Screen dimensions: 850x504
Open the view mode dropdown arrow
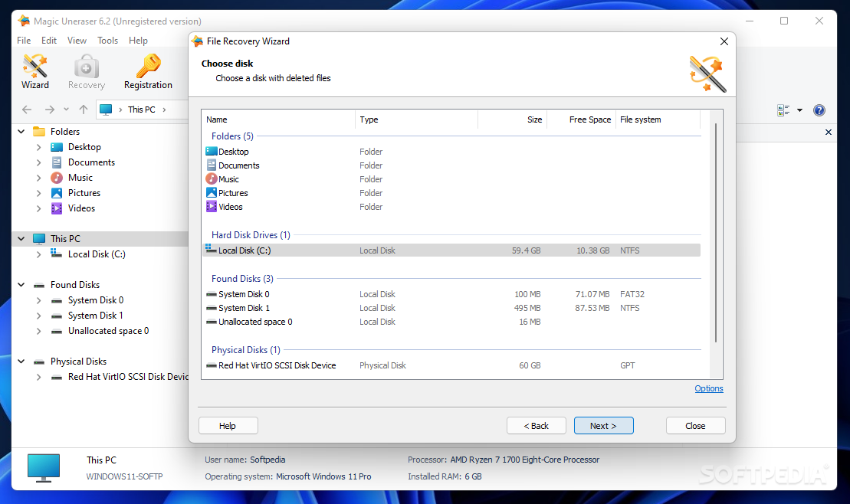(x=799, y=110)
